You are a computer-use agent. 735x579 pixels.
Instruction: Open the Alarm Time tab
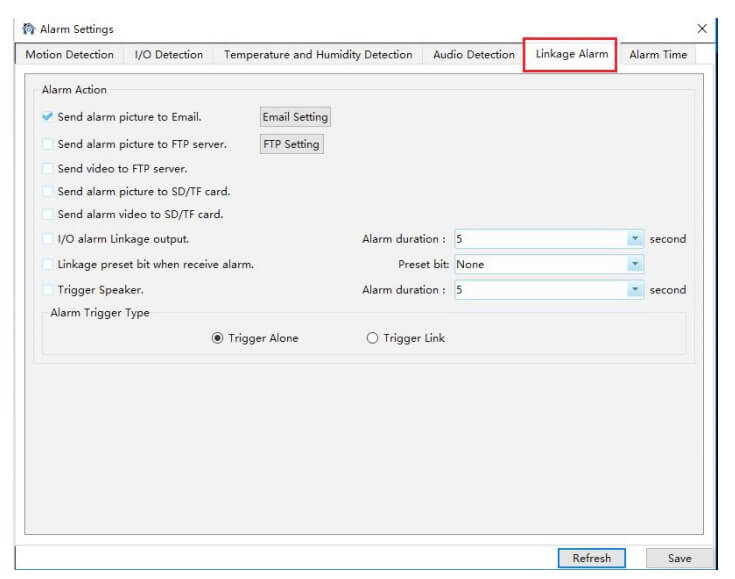[658, 55]
